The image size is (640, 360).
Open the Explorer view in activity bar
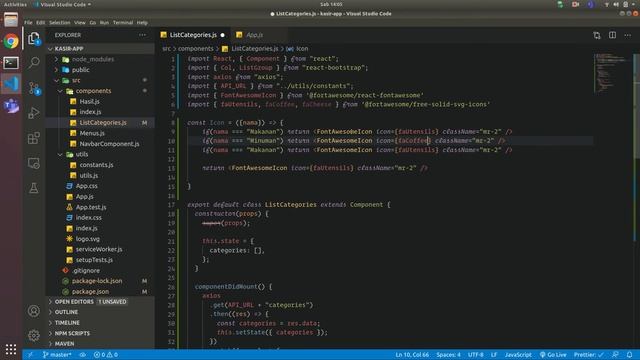tap(34, 38)
